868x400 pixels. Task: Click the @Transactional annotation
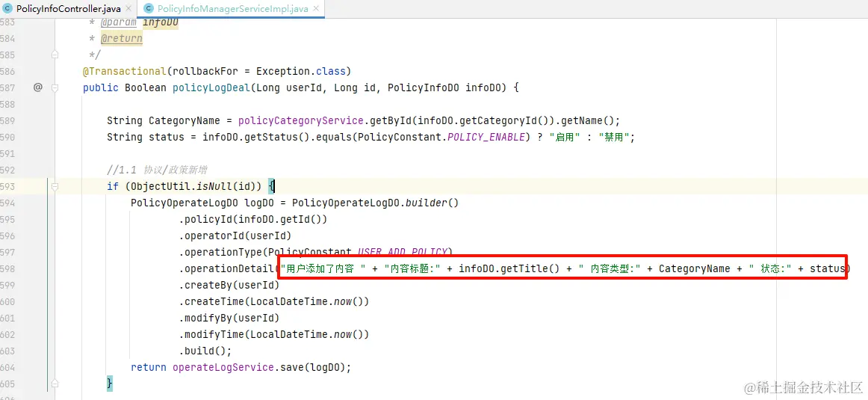(124, 72)
